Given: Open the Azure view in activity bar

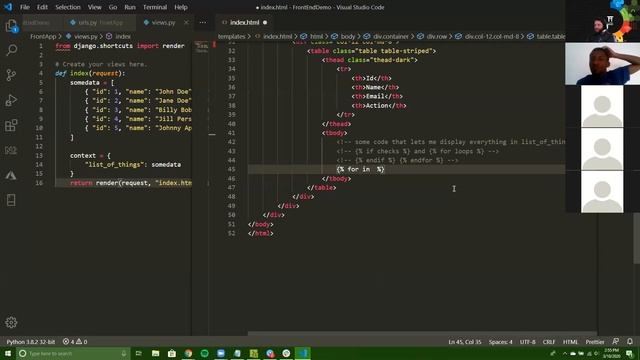Looking at the screenshot, I should point(11,175).
